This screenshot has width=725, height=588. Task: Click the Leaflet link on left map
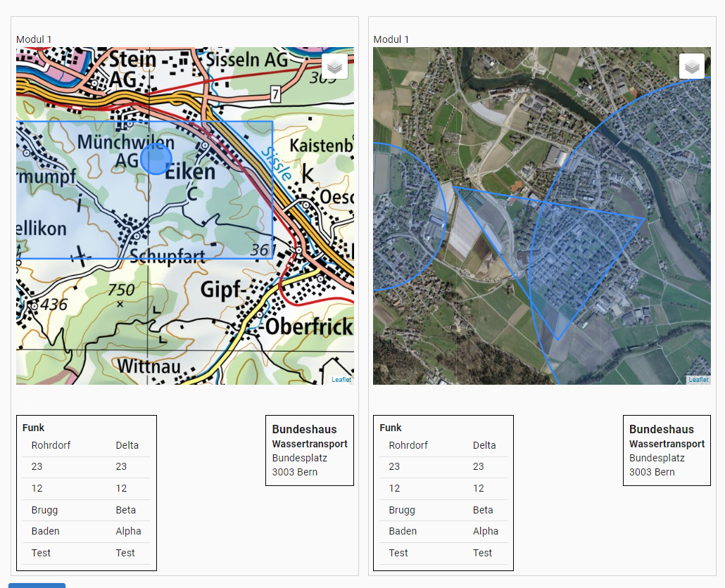pyautogui.click(x=341, y=380)
